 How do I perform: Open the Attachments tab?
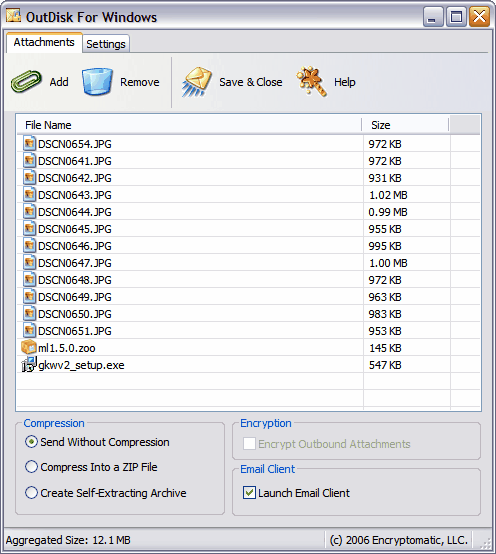44,42
